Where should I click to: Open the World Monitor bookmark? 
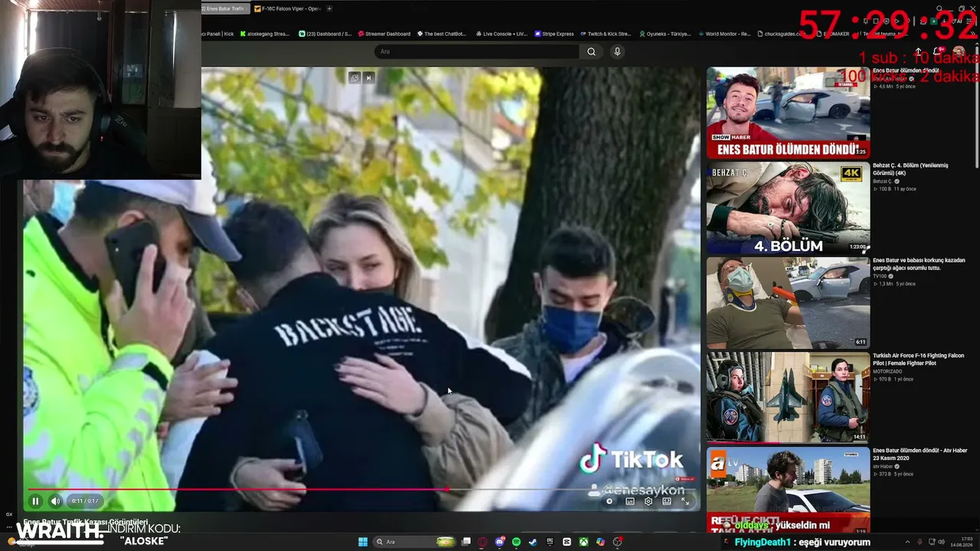point(724,34)
